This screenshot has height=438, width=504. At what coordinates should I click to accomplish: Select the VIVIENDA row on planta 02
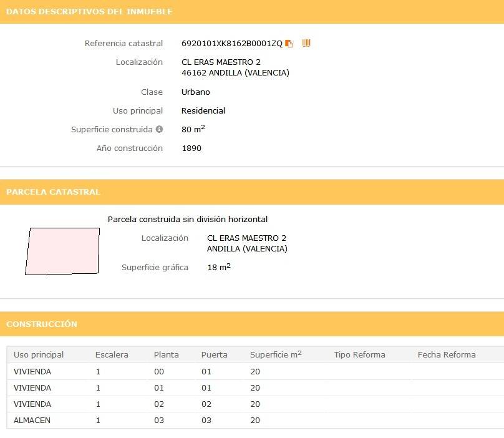(255, 404)
